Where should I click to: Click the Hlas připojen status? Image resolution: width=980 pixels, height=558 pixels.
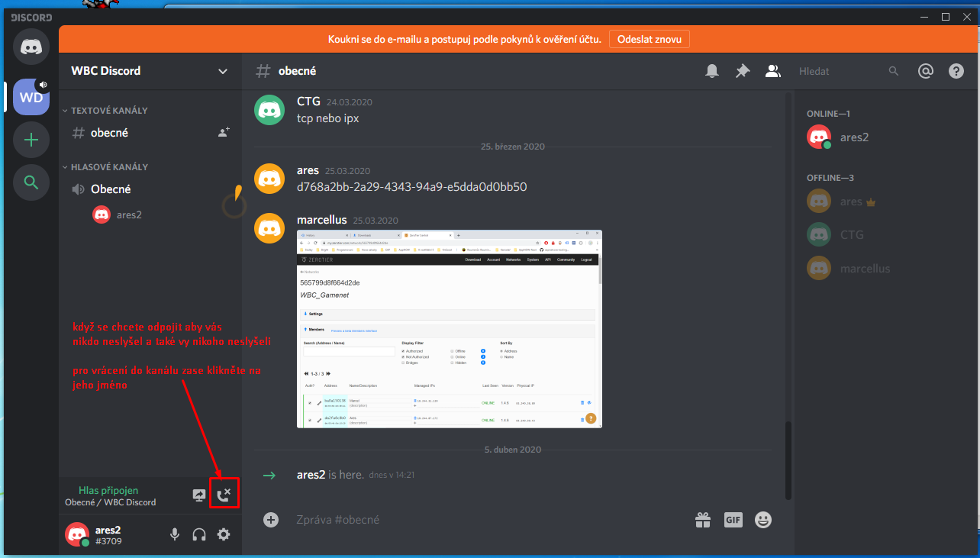click(108, 490)
